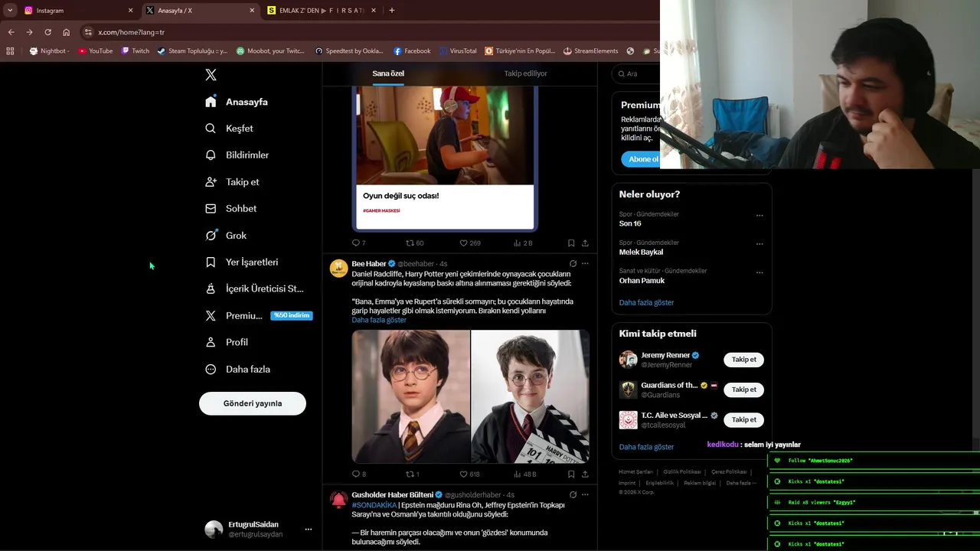
Task: Go back in browser history
Action: [x=11, y=32]
